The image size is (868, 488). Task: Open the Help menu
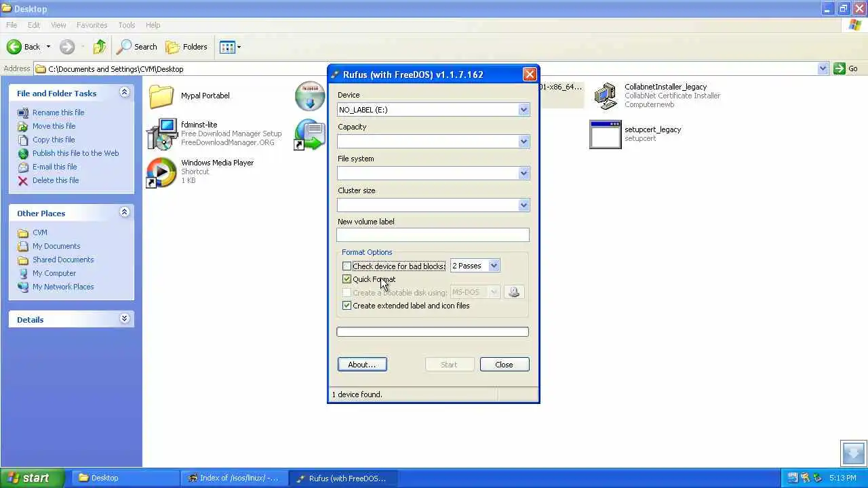pyautogui.click(x=153, y=25)
